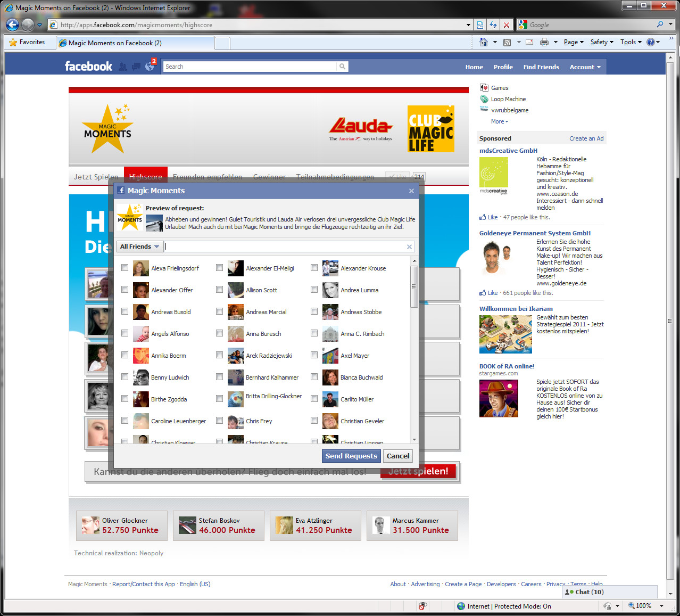Screen dimensions: 680x616
Task: Go to Facebook Home
Action: 474,67
